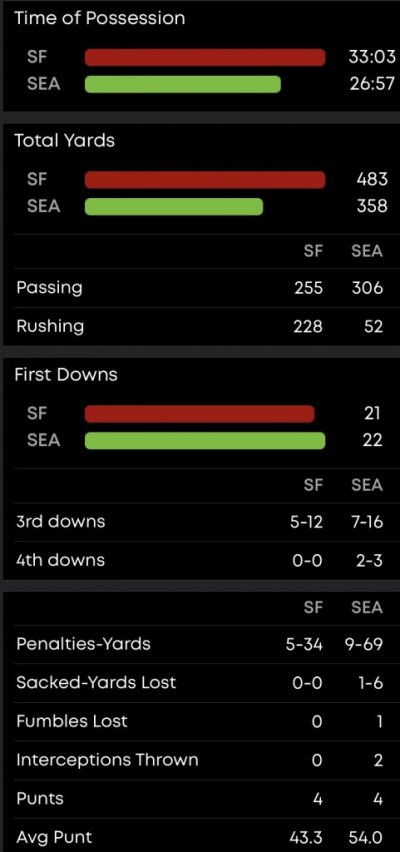Screen dimensions: 400x852
Task: Tap the First Downs section title
Action: pos(65,374)
